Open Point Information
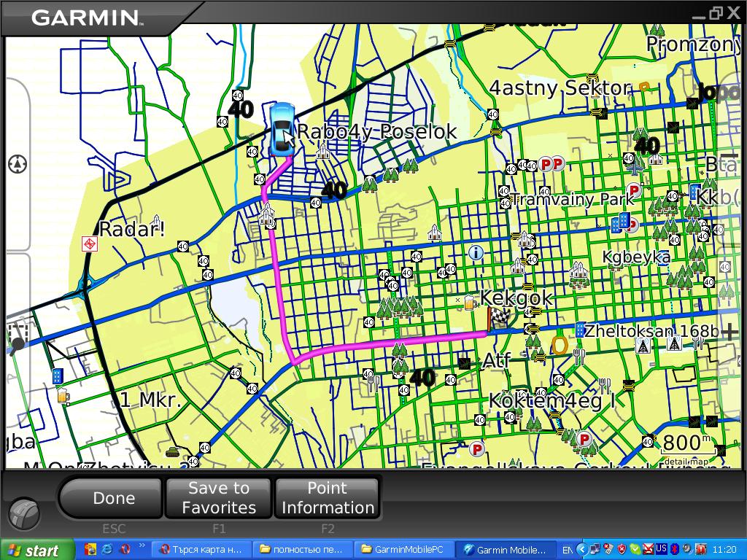This screenshot has width=747, height=560. pyautogui.click(x=328, y=498)
